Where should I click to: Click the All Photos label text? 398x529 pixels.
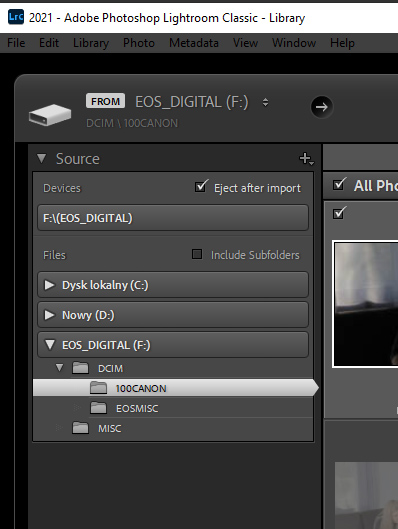[375, 186]
